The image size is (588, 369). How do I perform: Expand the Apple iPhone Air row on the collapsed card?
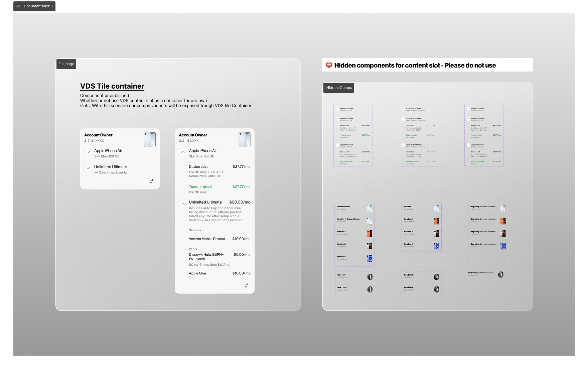pyautogui.click(x=88, y=152)
